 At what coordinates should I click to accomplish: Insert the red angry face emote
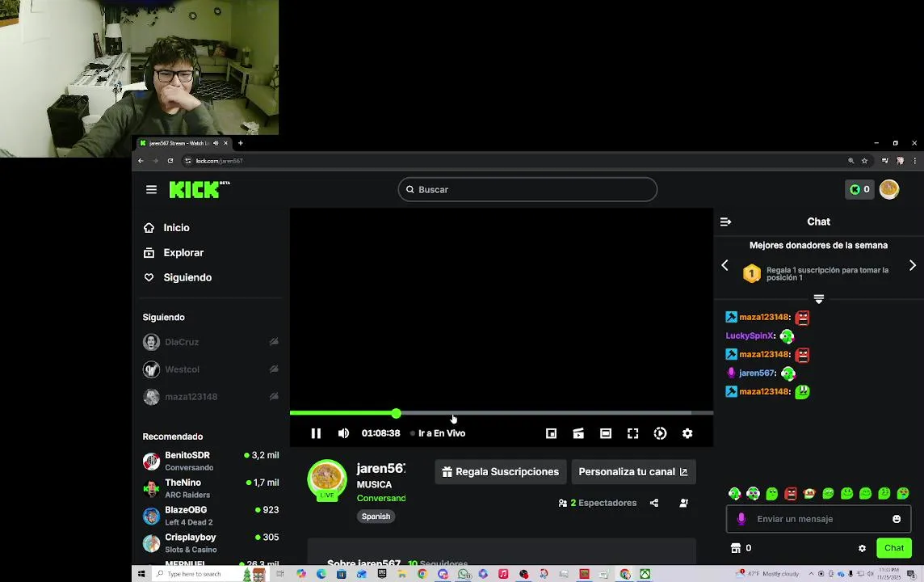coord(790,493)
